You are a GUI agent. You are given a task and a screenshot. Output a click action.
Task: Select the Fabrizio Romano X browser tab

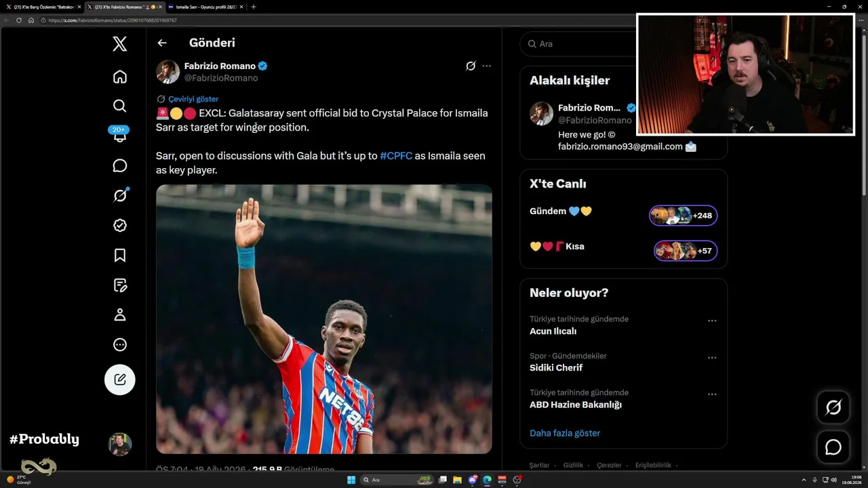point(124,7)
